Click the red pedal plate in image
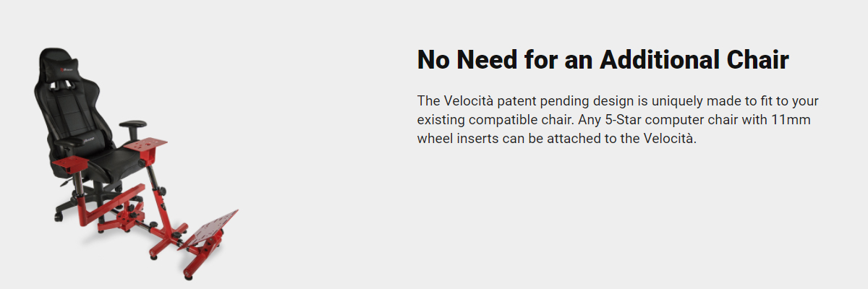 [212, 228]
